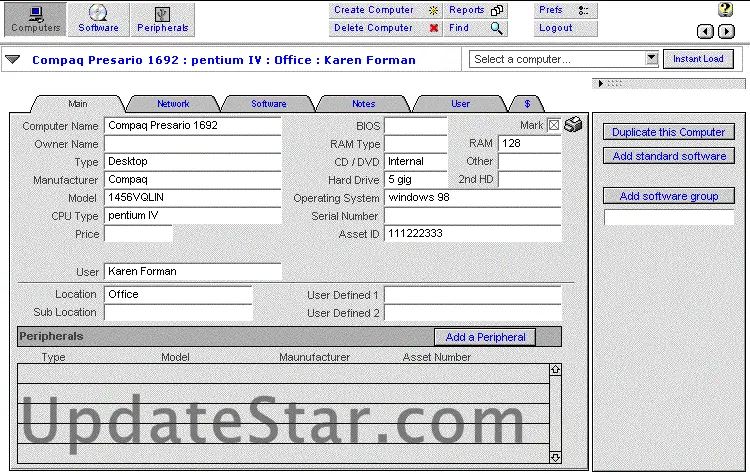
Task: Collapse the header disclosure triangle
Action: tap(12, 60)
